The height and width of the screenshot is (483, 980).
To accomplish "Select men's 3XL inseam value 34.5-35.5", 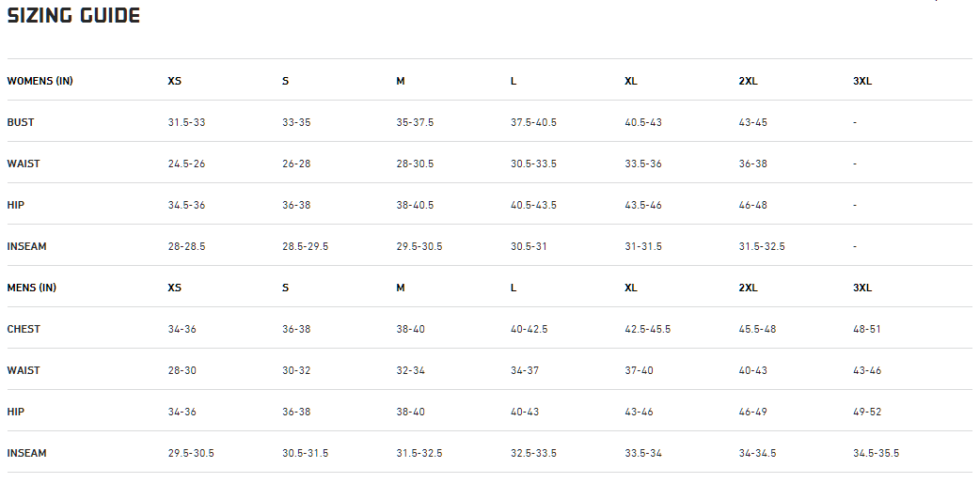I will pyautogui.click(x=876, y=453).
